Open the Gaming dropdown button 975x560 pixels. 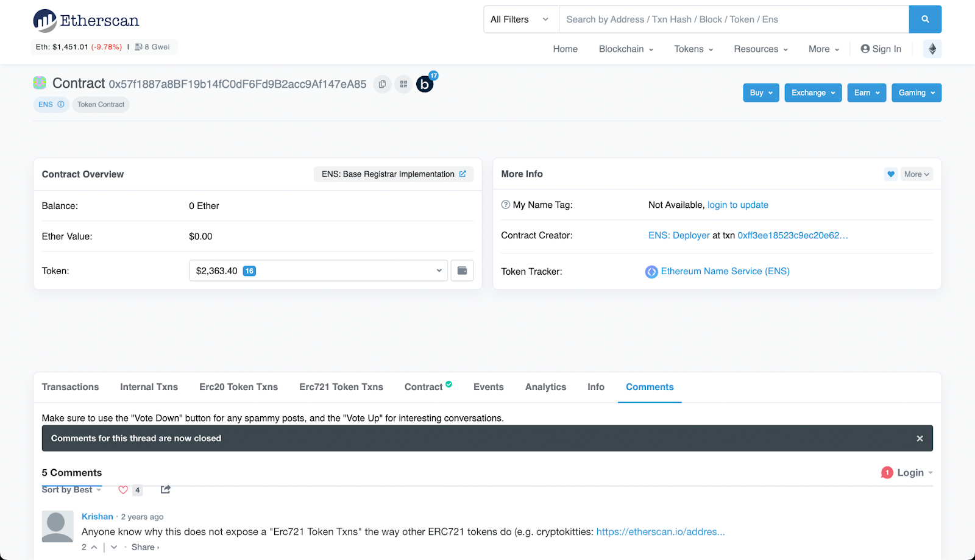[916, 93]
